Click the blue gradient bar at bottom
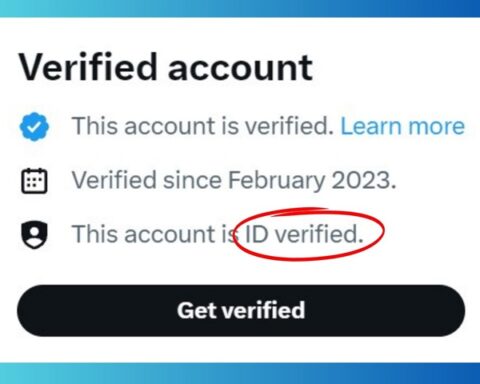 [x=240, y=373]
